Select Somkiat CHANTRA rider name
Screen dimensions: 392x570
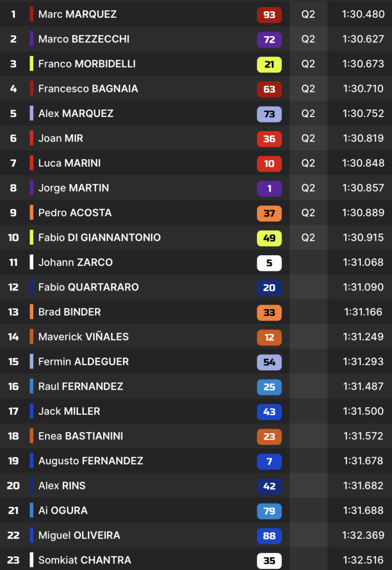coord(84,560)
